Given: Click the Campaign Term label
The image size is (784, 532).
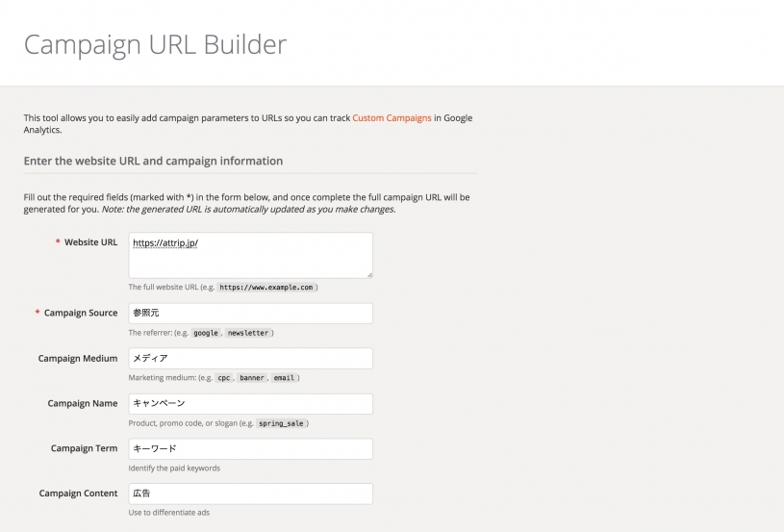Looking at the screenshot, I should click(84, 449).
